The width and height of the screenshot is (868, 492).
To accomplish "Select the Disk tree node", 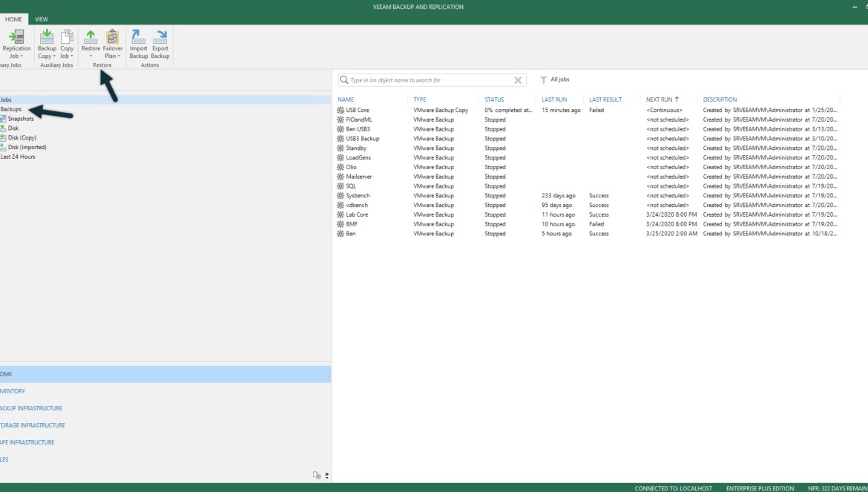I will click(13, 128).
